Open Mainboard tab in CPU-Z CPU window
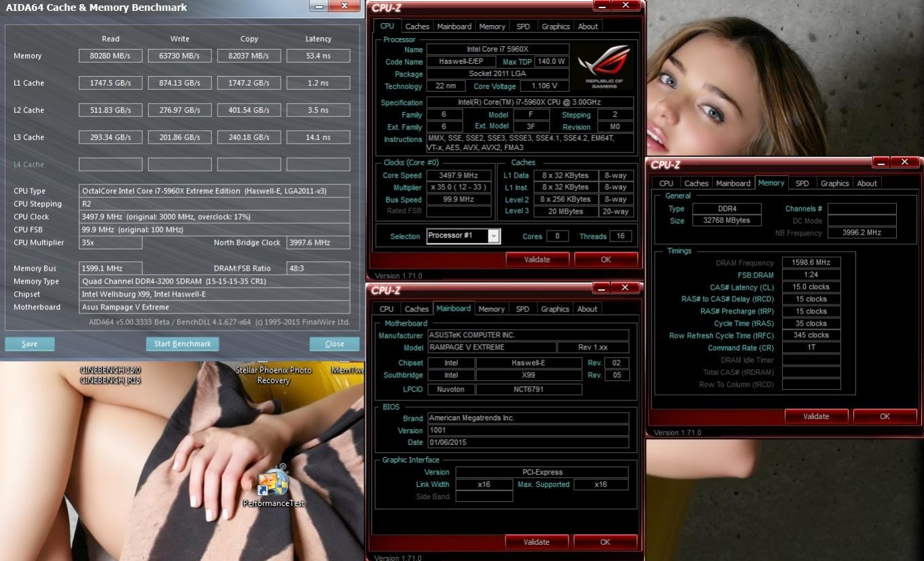The image size is (924, 561). pyautogui.click(x=454, y=27)
